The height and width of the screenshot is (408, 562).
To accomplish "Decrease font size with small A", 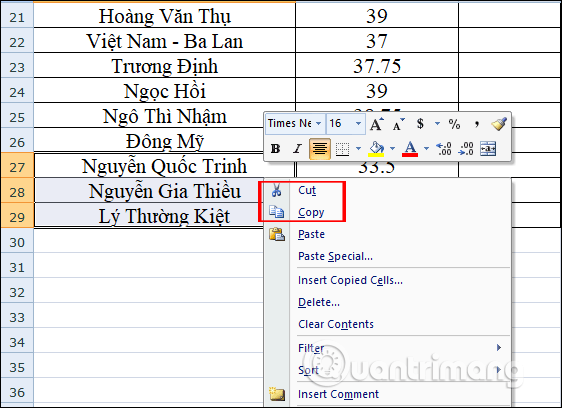I will click(x=398, y=124).
